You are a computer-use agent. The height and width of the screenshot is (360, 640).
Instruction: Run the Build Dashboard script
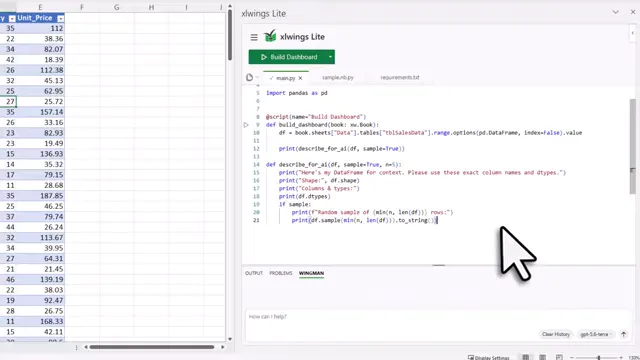click(x=288, y=57)
